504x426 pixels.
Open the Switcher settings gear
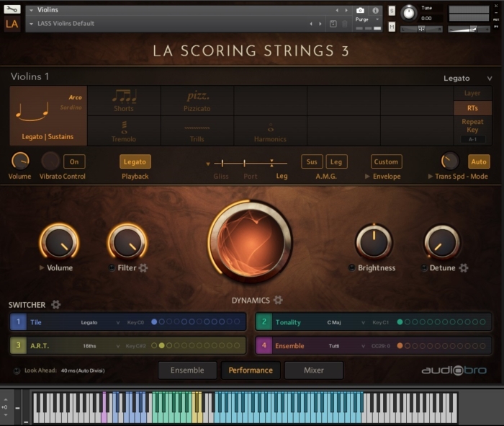pos(56,305)
